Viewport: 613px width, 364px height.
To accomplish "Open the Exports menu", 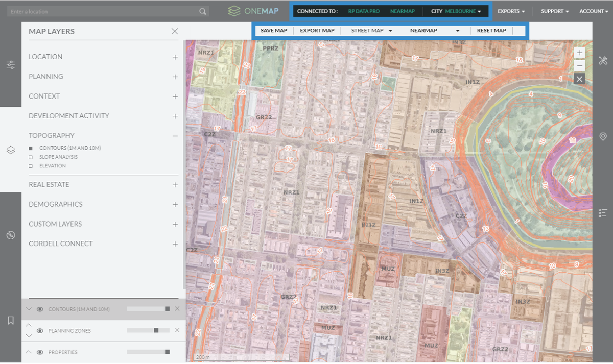I will coord(511,10).
